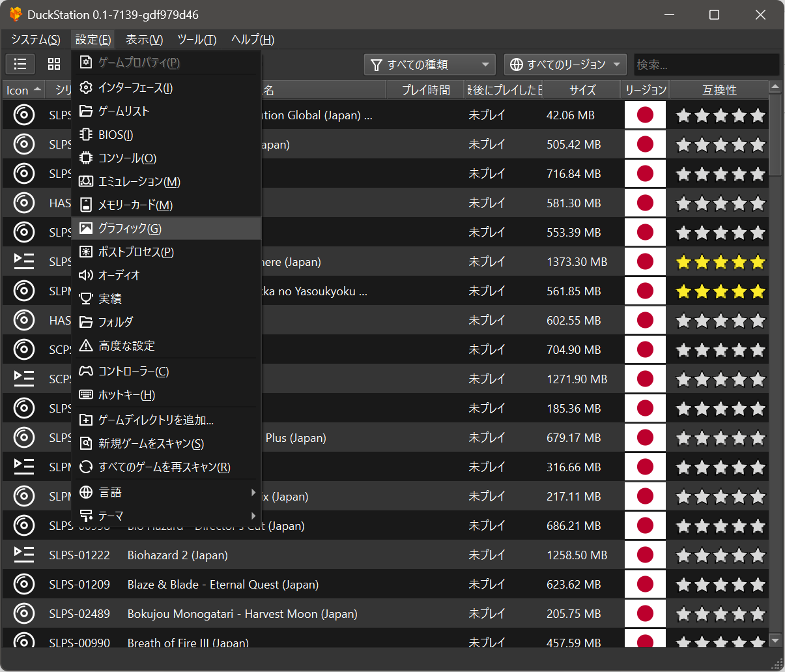Screen dimensions: 785x672
Task: Click serial SLPS-02489
Action: (79, 614)
